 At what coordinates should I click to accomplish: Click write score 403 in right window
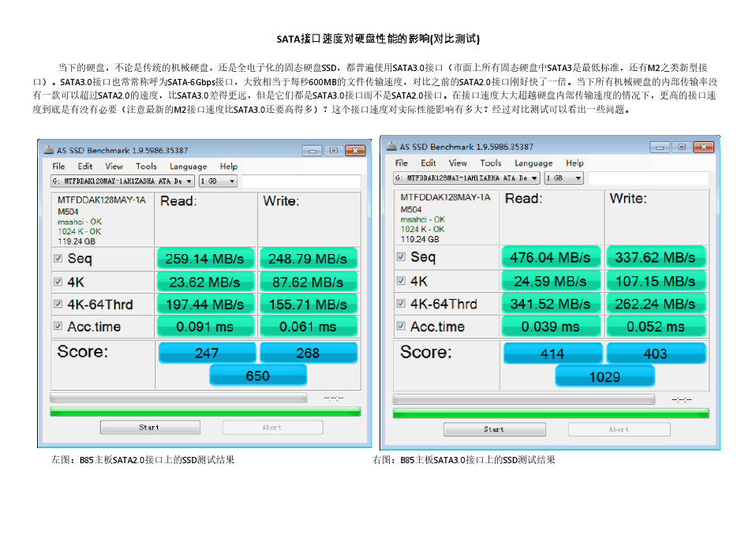(656, 354)
